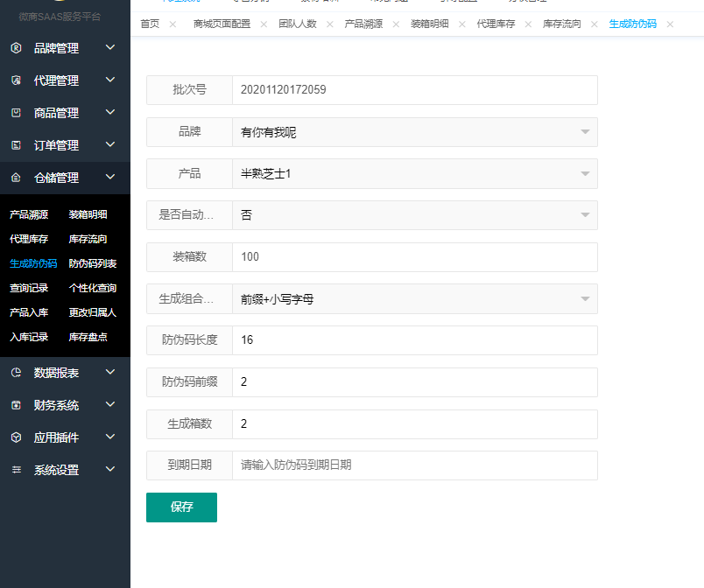Click the 订单管理 sidebar icon
Image resolution: width=704 pixels, height=588 pixels.
pos(16,145)
